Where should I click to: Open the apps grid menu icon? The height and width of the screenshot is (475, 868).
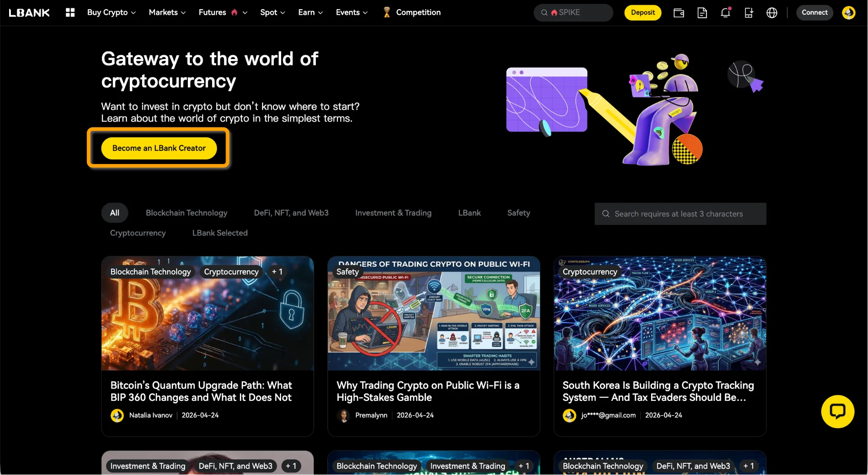click(70, 13)
